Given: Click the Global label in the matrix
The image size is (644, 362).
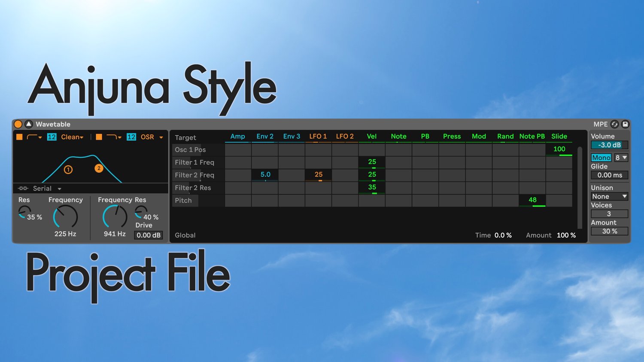Looking at the screenshot, I should [185, 235].
